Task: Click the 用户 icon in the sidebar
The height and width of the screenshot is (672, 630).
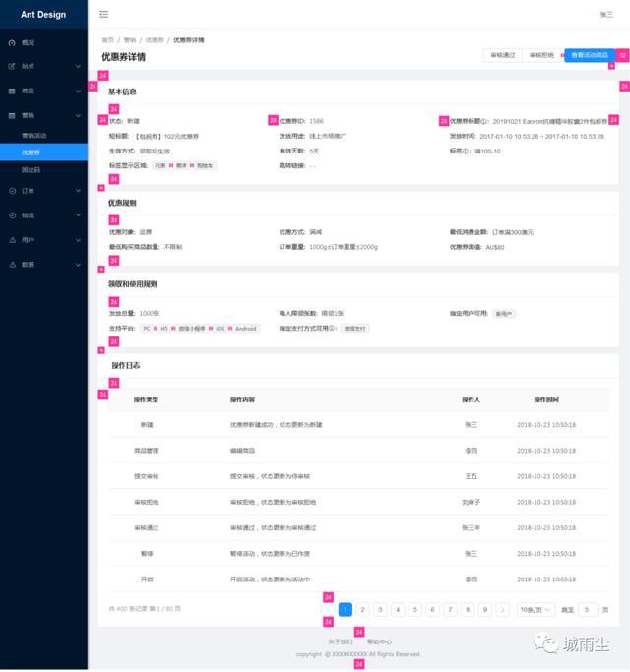Action: 12,240
